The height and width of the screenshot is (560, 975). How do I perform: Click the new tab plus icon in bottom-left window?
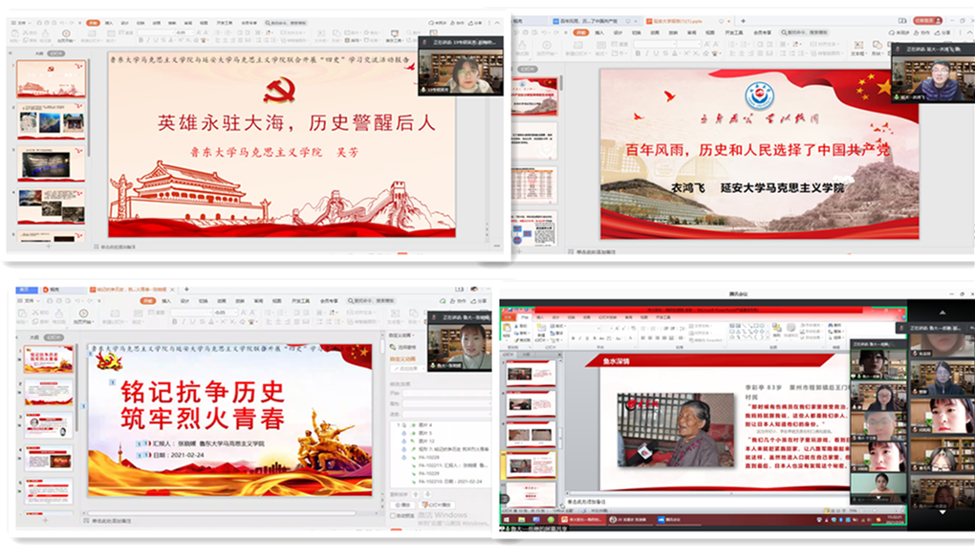pyautogui.click(x=186, y=289)
